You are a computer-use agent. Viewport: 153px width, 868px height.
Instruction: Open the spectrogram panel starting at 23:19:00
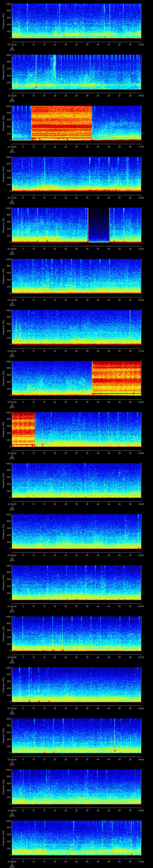point(76,276)
